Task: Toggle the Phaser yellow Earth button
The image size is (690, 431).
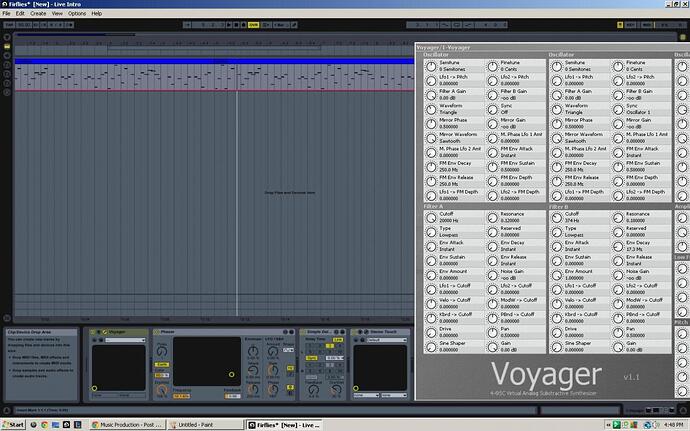Action: (161, 365)
